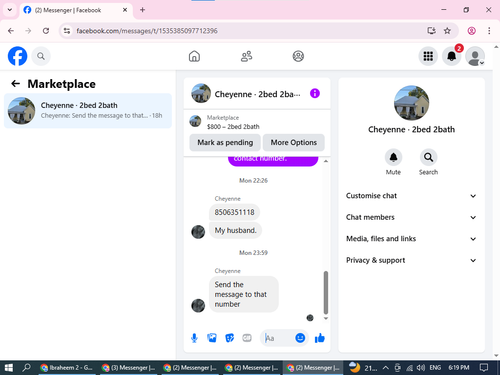
Task: Click the Send the message to that number bubble
Action: coord(244,294)
